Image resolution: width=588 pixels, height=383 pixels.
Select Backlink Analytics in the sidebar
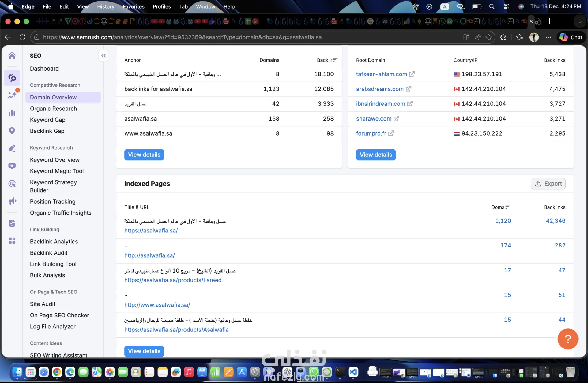pos(54,242)
